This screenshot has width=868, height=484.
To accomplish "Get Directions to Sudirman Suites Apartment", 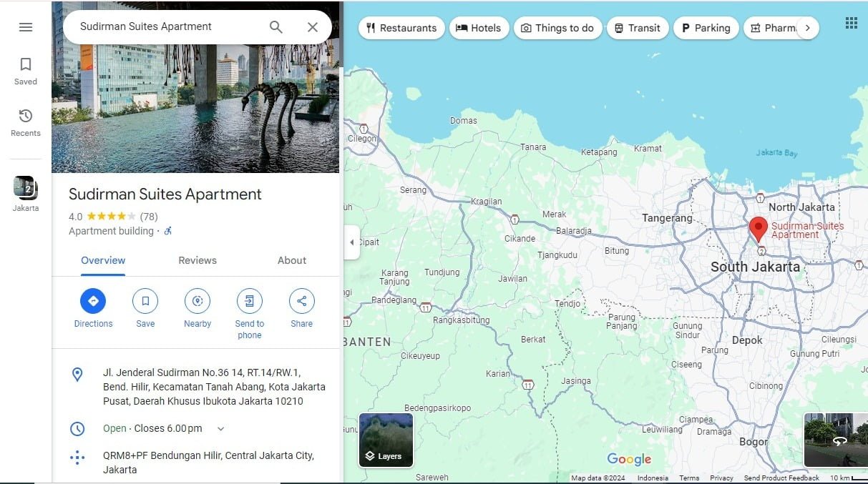I will click(93, 301).
